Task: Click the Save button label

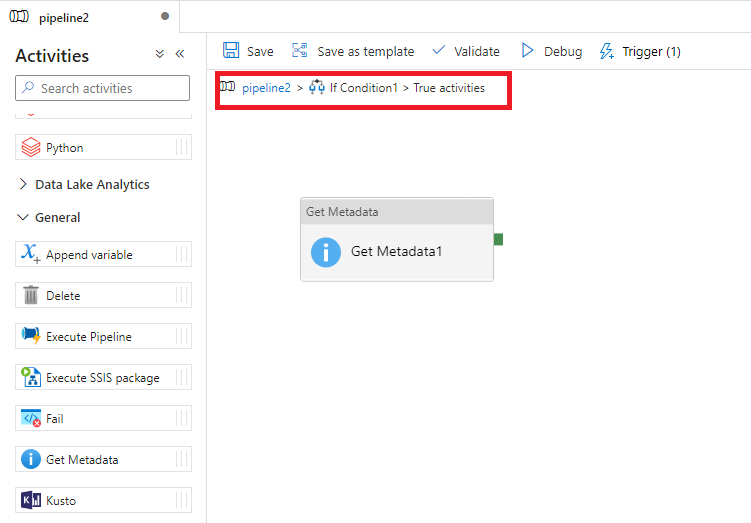Action: click(x=260, y=51)
